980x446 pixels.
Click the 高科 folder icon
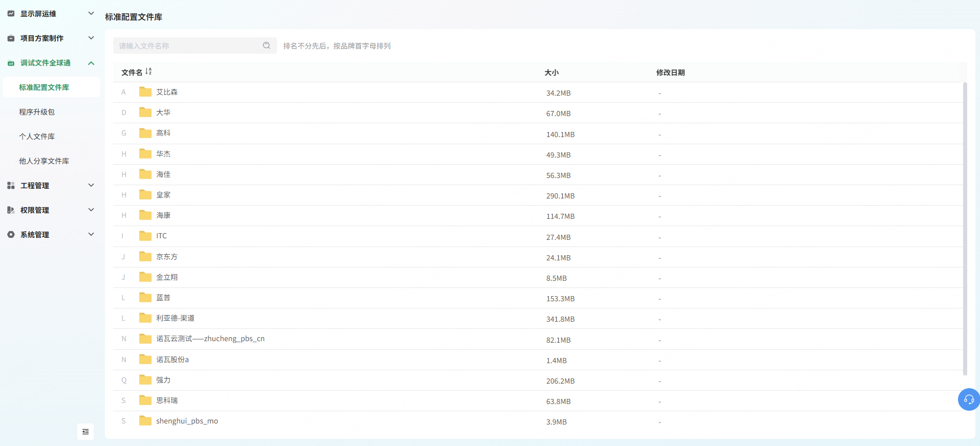145,133
